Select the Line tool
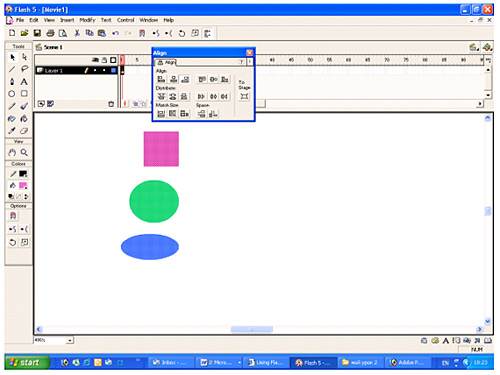500x375 pixels. [x=12, y=69]
